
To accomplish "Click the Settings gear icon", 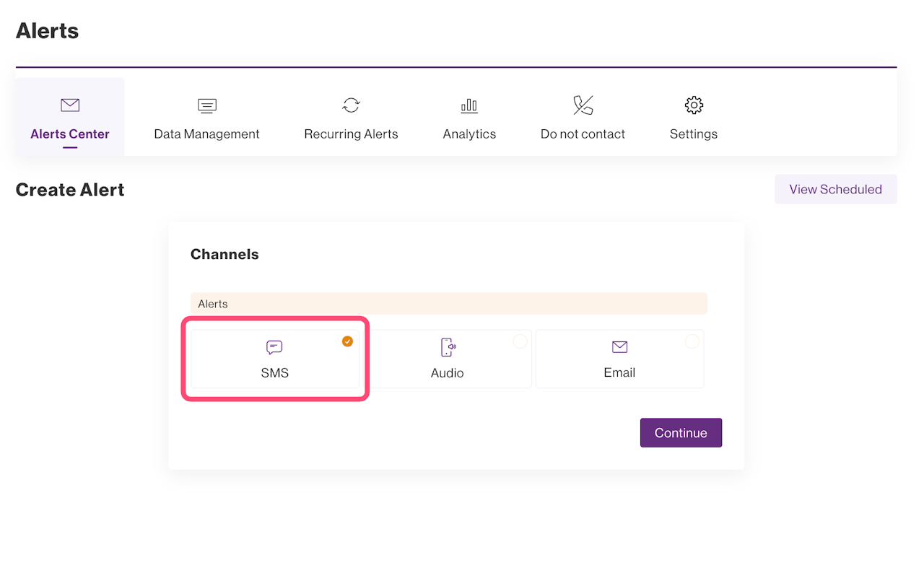I will (694, 105).
